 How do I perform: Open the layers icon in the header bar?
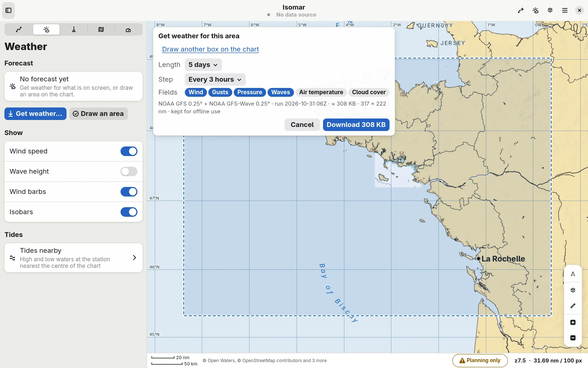pyautogui.click(x=550, y=10)
